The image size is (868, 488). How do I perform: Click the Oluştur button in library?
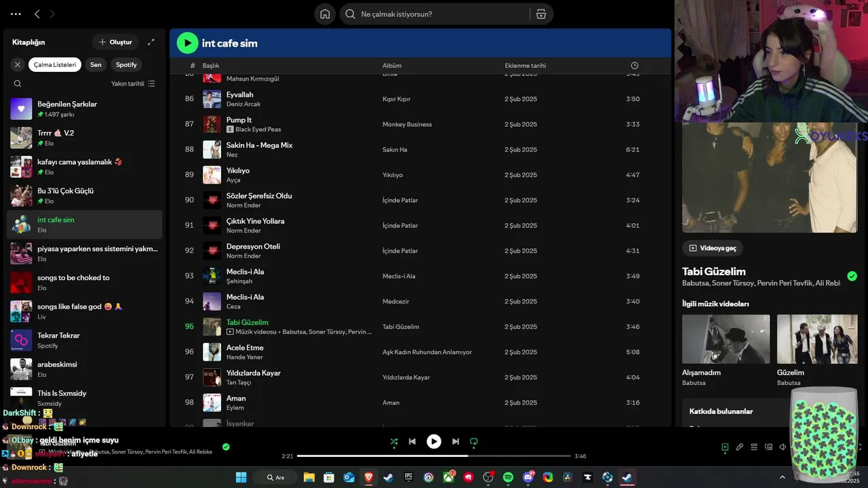click(x=115, y=42)
